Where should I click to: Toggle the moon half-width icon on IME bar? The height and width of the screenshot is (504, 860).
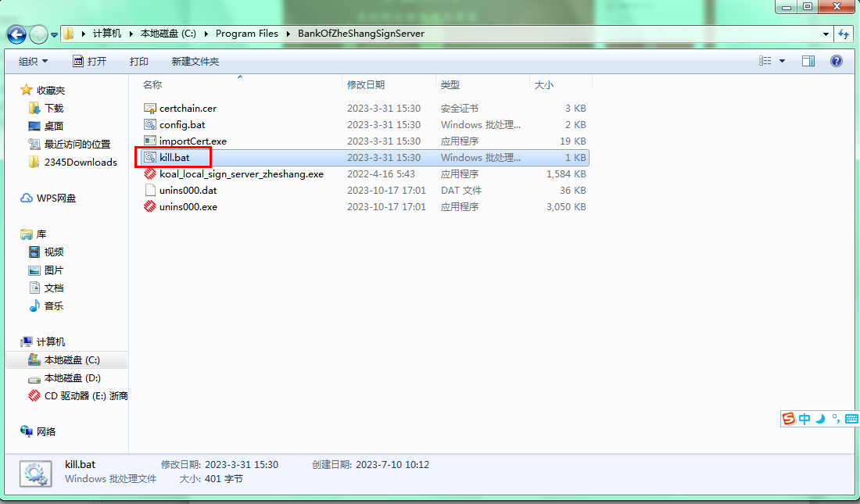coord(820,419)
